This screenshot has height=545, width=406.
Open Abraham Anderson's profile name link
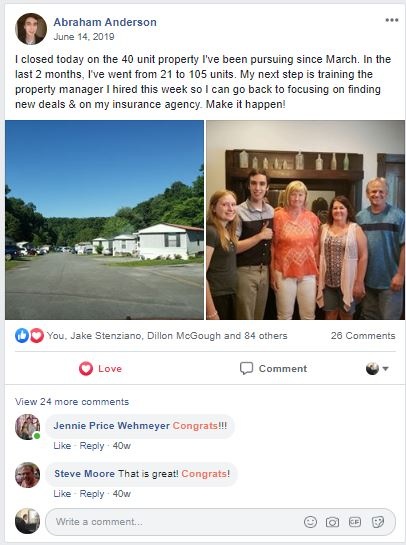(x=105, y=22)
